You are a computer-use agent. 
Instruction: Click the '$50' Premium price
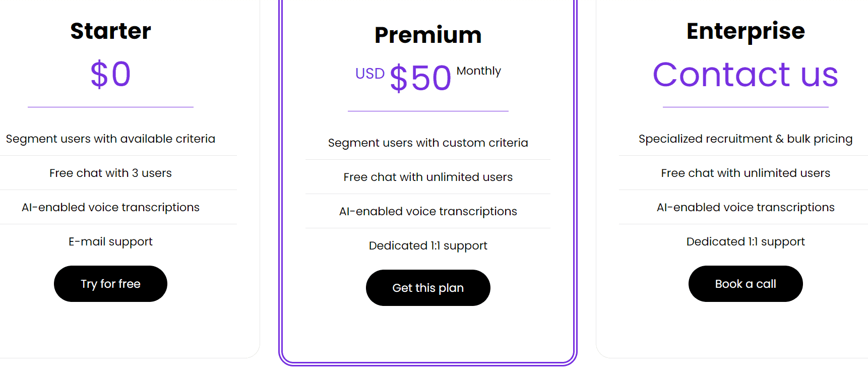(420, 77)
